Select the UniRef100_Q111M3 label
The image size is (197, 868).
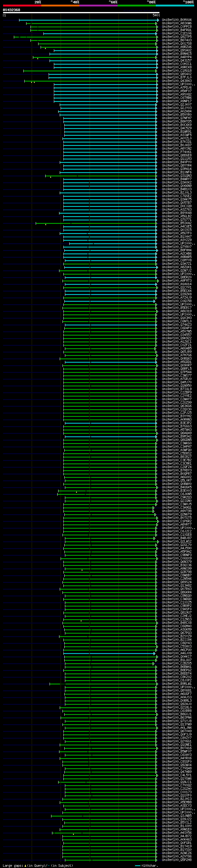177,159
